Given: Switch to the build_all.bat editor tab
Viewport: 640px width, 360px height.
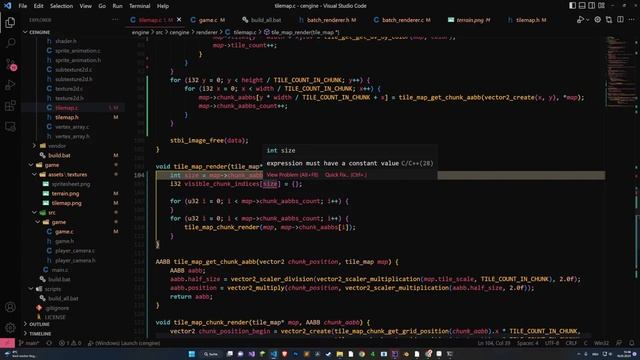Looking at the screenshot, I should 262,20.
